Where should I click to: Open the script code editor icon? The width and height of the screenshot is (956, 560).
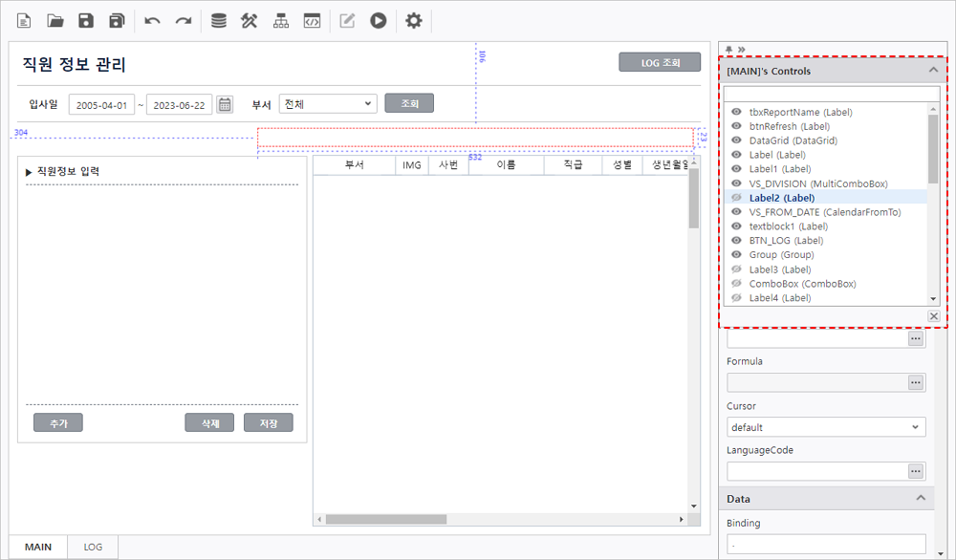tap(311, 20)
